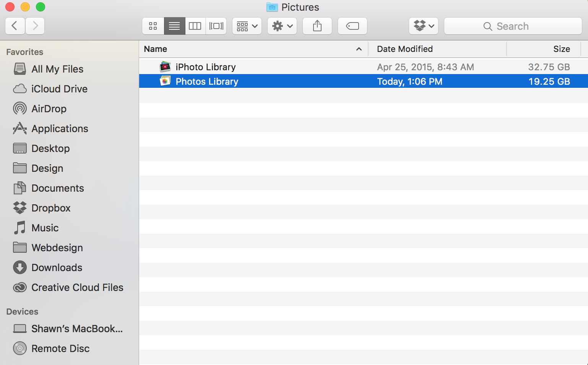
Task: Open the gear Action menu
Action: point(282,26)
